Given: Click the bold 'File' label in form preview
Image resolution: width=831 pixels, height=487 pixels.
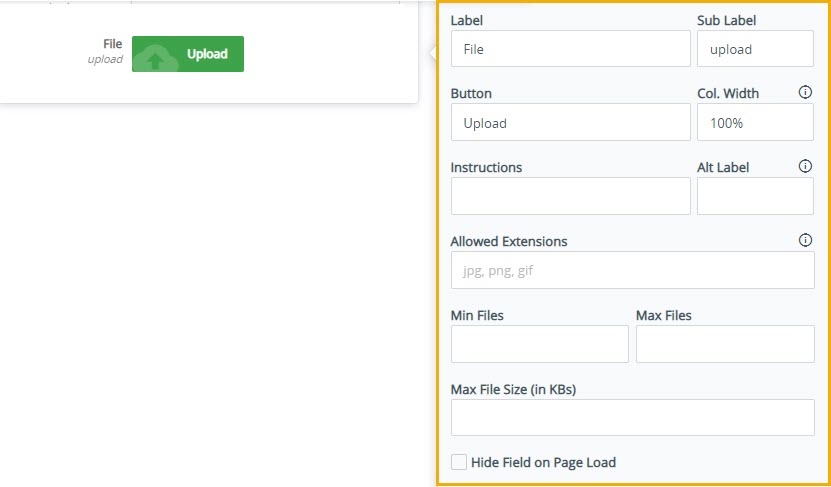Looking at the screenshot, I should coord(112,44).
